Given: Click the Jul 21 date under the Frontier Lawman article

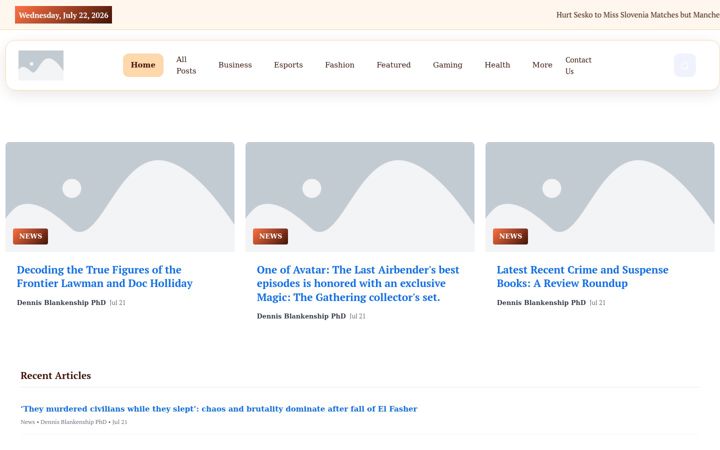Looking at the screenshot, I should (118, 303).
